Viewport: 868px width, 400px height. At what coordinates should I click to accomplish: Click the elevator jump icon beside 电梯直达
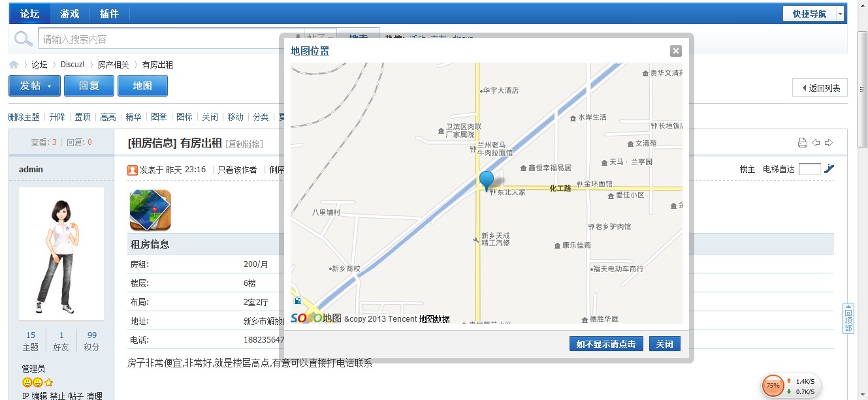tap(829, 169)
